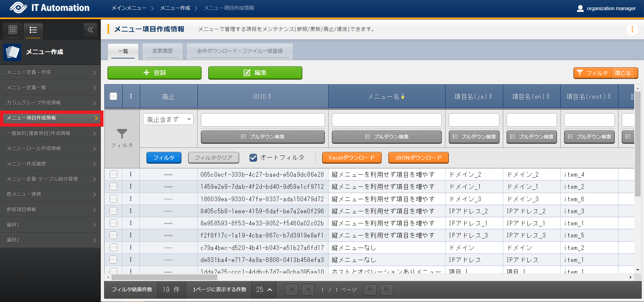Select the row with UUID 065c0ecf

(x=114, y=174)
